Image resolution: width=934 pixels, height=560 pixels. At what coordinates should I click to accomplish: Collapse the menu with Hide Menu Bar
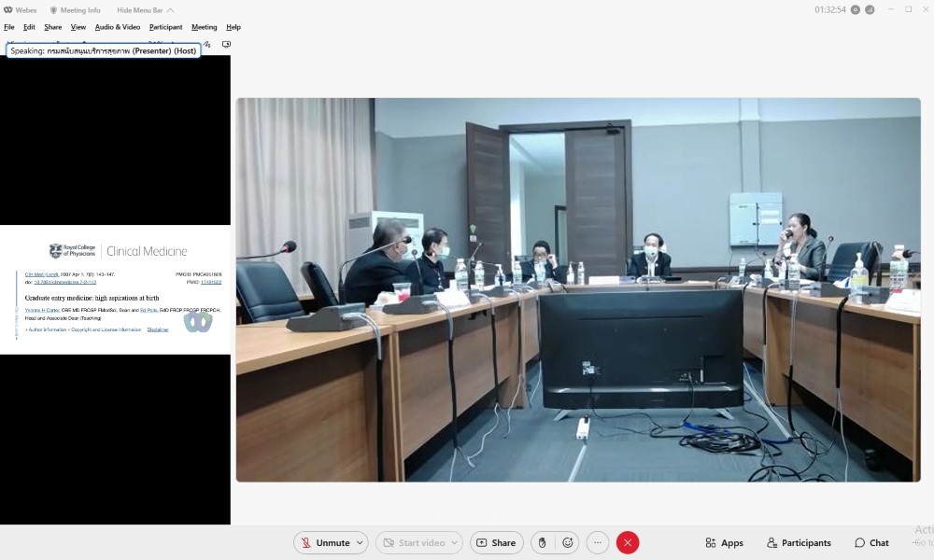pyautogui.click(x=145, y=10)
